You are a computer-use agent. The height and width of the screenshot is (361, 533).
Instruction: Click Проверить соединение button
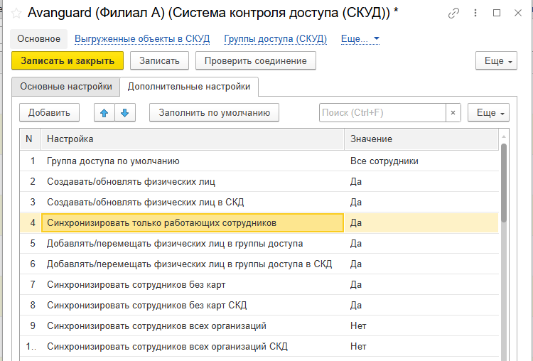tap(255, 61)
